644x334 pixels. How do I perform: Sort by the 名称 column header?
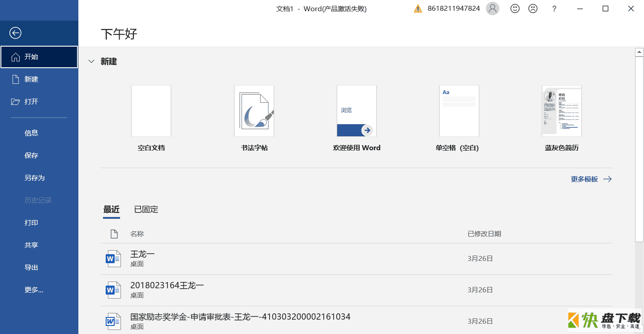point(137,234)
